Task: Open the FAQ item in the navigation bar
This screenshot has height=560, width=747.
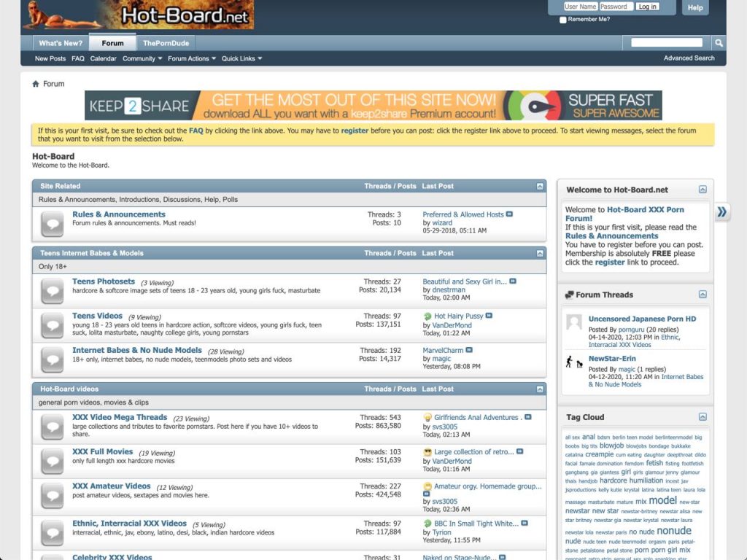Action: (77, 58)
